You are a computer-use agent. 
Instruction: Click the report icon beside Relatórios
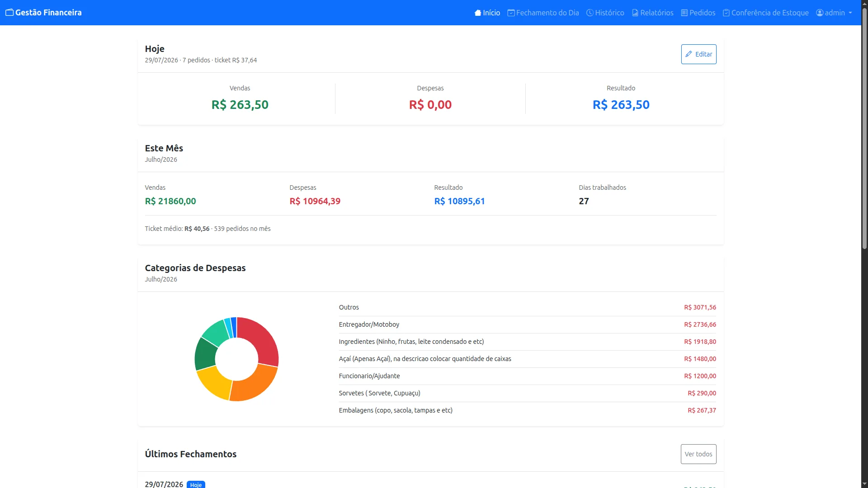(635, 13)
